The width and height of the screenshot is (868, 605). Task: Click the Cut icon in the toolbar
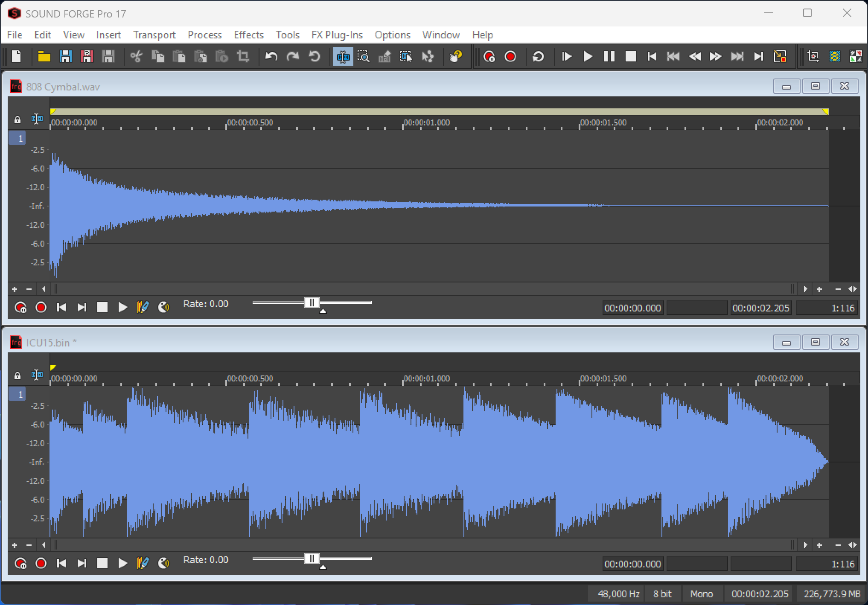pyautogui.click(x=137, y=56)
